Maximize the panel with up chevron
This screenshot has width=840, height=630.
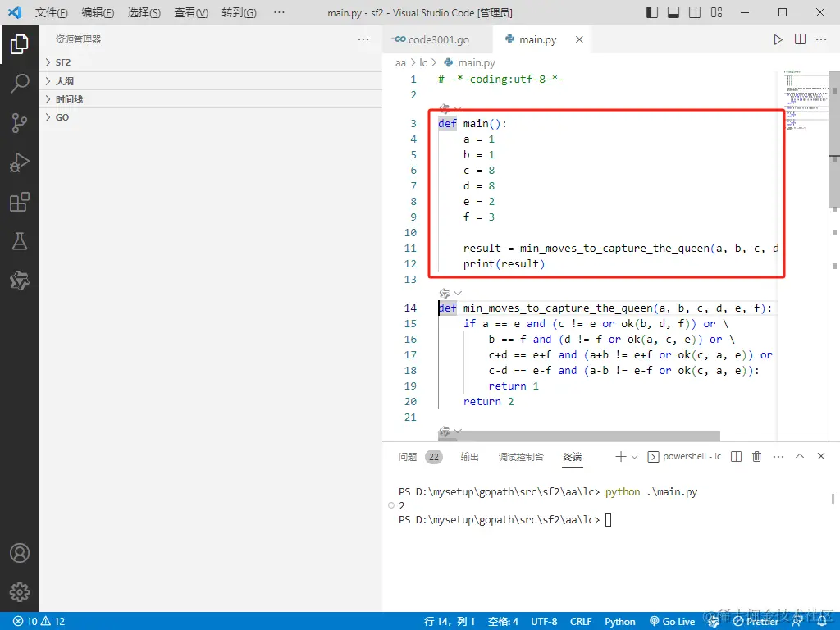pyautogui.click(x=800, y=456)
